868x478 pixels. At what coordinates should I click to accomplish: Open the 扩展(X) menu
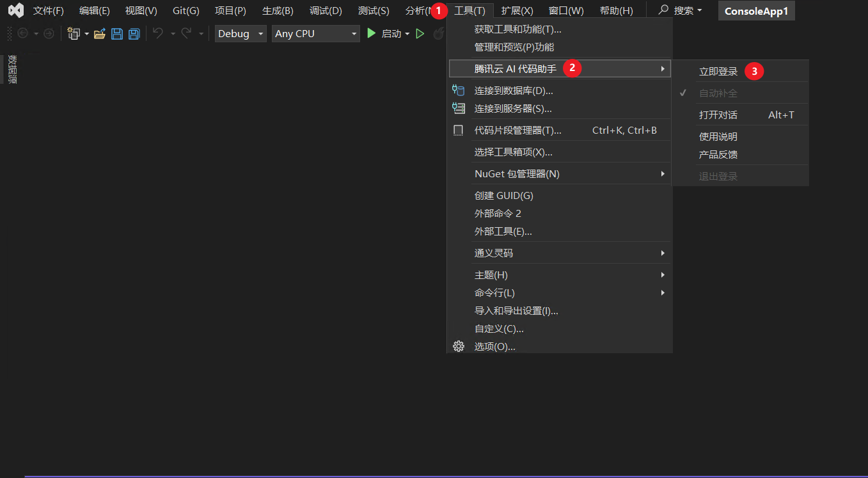(x=517, y=11)
